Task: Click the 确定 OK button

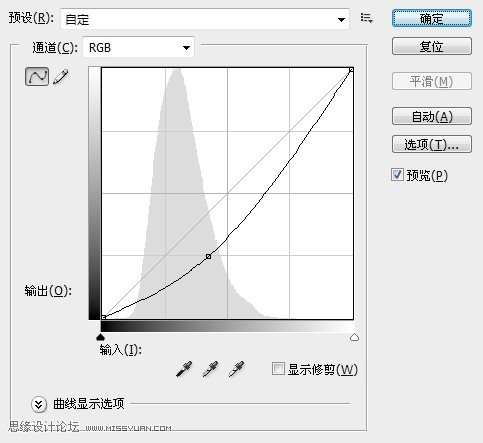Action: click(x=432, y=19)
